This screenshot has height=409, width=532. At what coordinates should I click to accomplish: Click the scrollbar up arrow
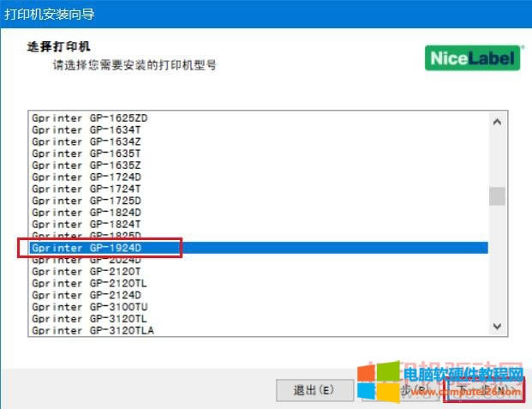coord(497,121)
